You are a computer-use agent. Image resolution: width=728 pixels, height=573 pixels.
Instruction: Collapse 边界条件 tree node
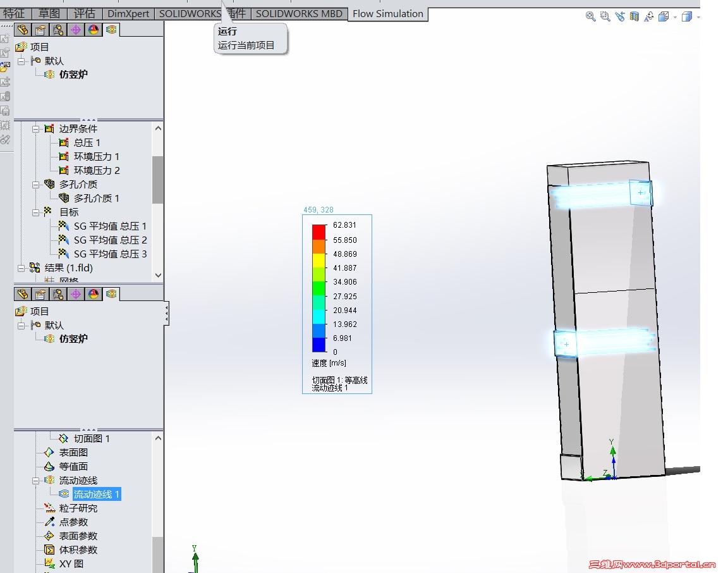click(x=36, y=129)
